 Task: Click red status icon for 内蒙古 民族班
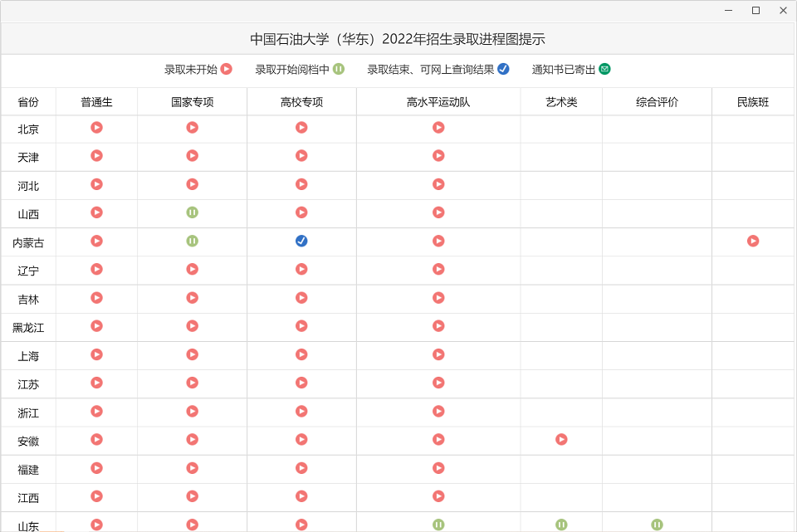tap(753, 241)
